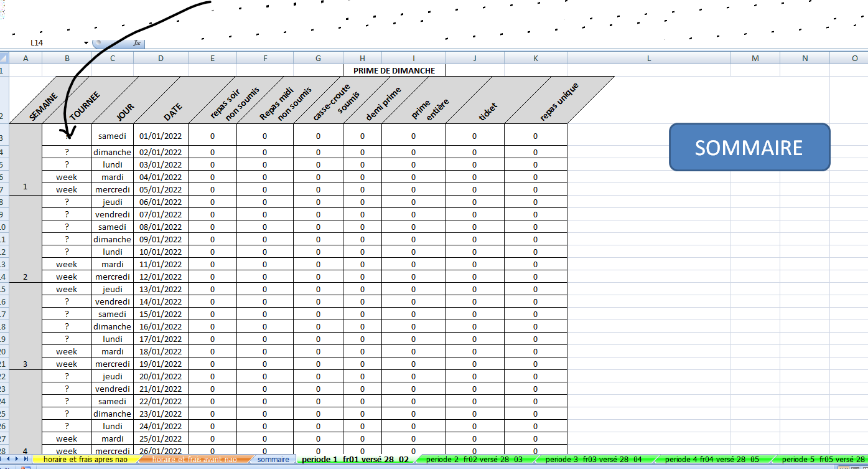Click the PRIME DE DIMANCHE header cell
868x469 pixels.
point(394,70)
